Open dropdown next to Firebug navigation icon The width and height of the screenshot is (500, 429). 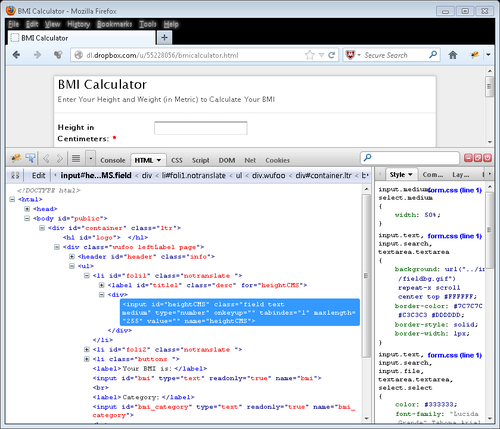click(488, 55)
